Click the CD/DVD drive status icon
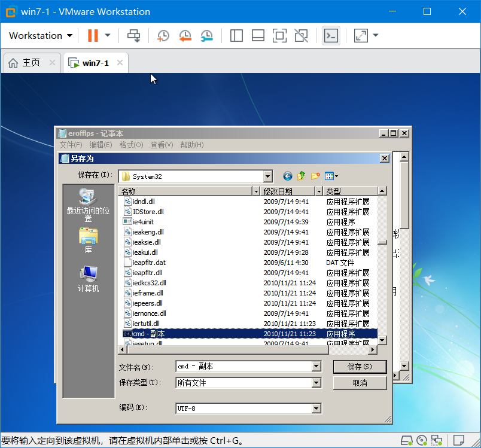The image size is (481, 448). pyautogui.click(x=422, y=441)
